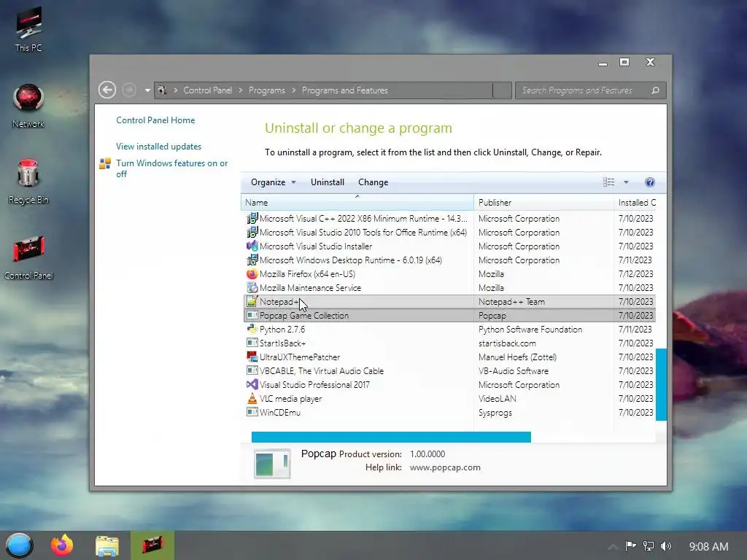Click the Back navigation arrow
Screen dimensions: 747x560
tap(107, 90)
